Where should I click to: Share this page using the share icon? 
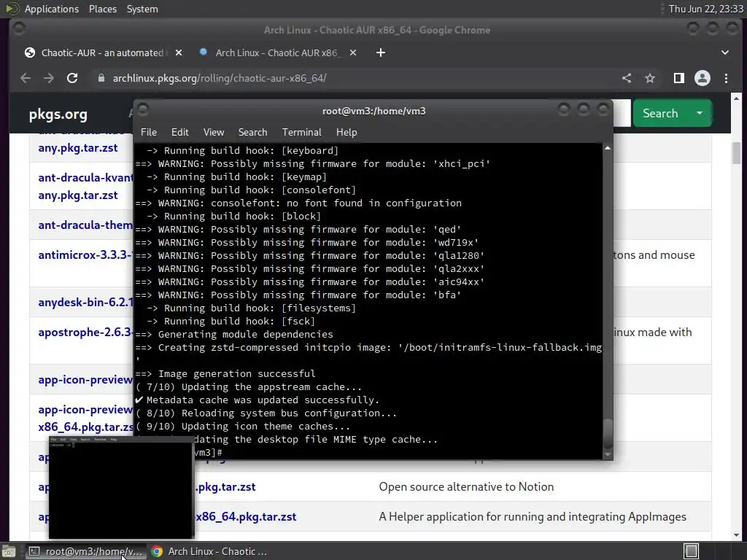(x=627, y=78)
